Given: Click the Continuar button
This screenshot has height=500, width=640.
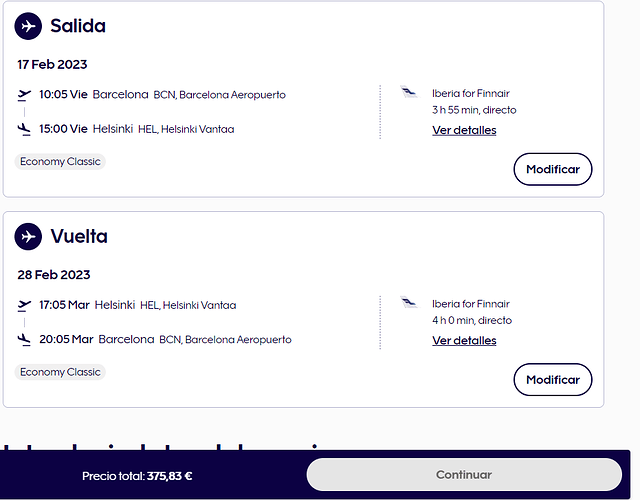Looking at the screenshot, I should click(464, 475).
